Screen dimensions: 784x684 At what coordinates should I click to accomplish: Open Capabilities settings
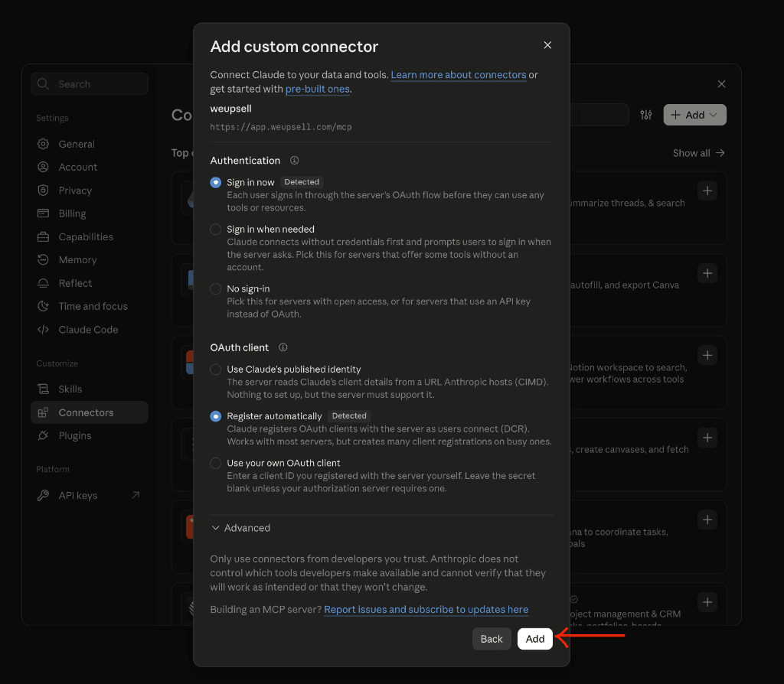click(x=86, y=237)
